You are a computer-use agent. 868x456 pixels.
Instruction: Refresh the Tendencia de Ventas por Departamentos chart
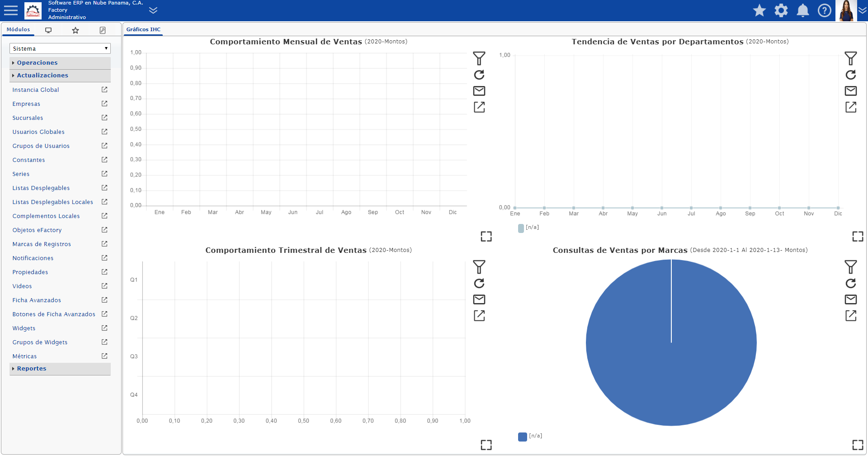[x=851, y=75]
